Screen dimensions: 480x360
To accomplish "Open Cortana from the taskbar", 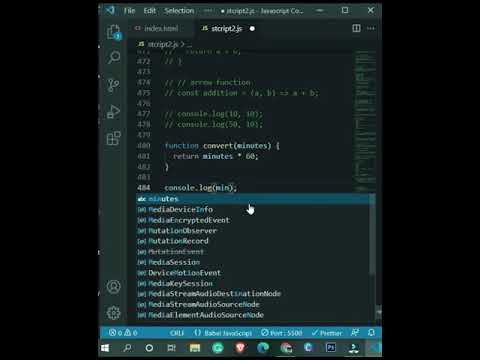I will pos(149,348).
